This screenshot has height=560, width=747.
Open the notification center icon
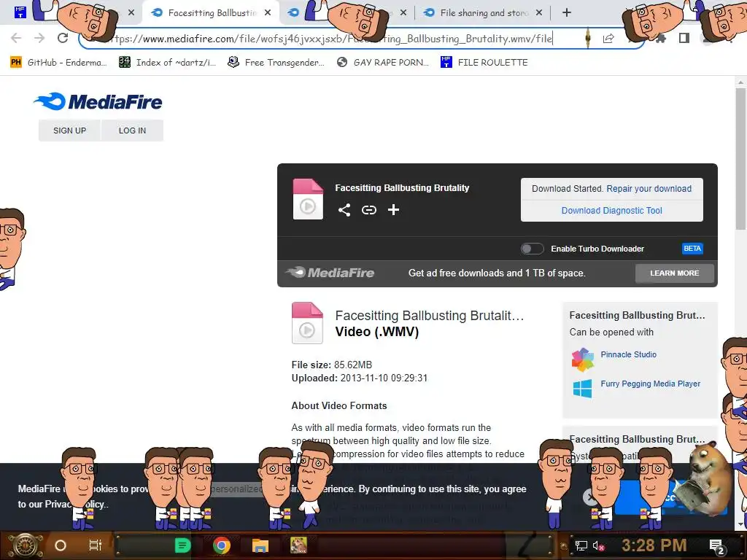click(716, 547)
